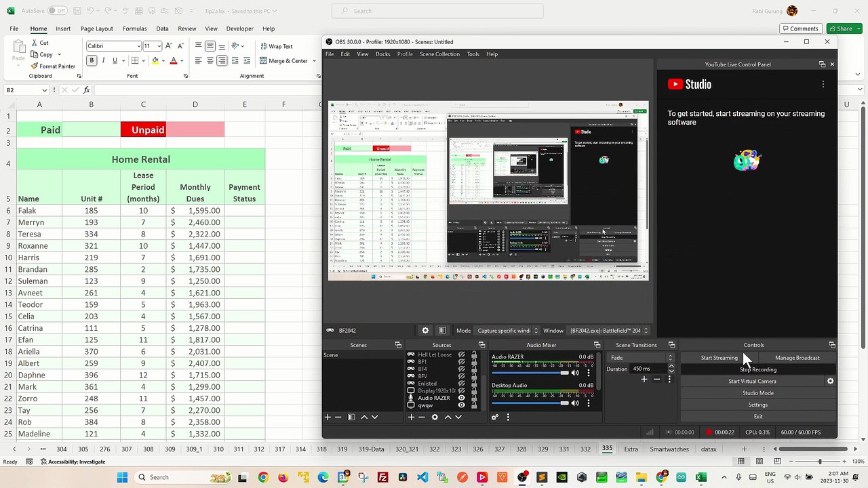Move selected source down in Sources panel
This screenshot has width=868, height=488.
[x=458, y=417]
